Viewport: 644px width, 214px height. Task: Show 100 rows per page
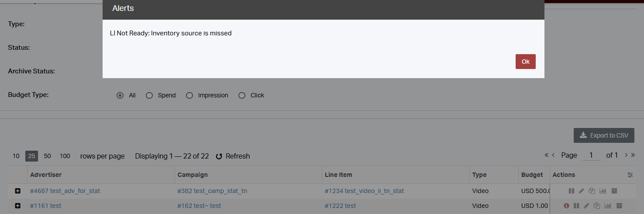65,156
